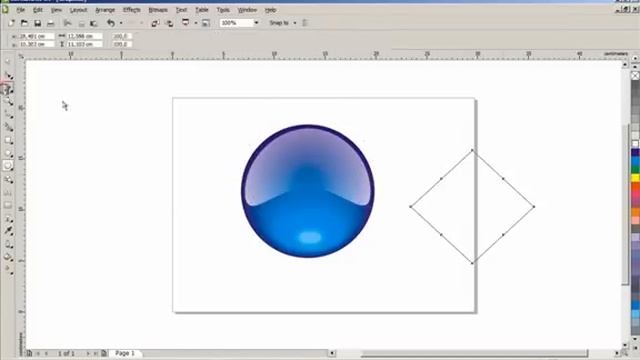640x360 pixels.
Task: Click the Copy icon in toolbar
Action: point(81,23)
